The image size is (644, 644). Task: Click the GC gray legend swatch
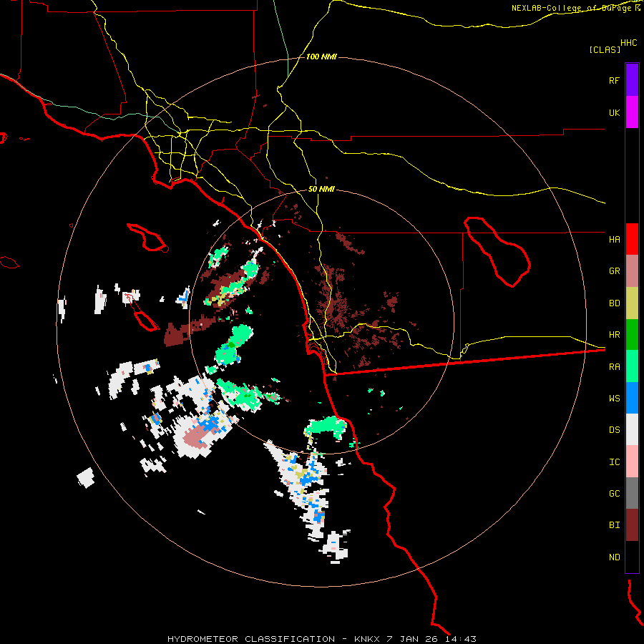coord(632,493)
